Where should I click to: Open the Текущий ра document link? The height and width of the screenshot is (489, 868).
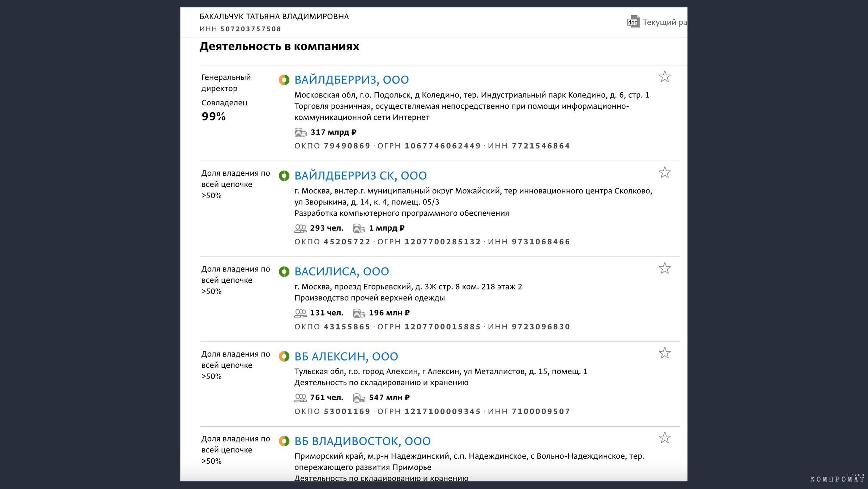(664, 22)
